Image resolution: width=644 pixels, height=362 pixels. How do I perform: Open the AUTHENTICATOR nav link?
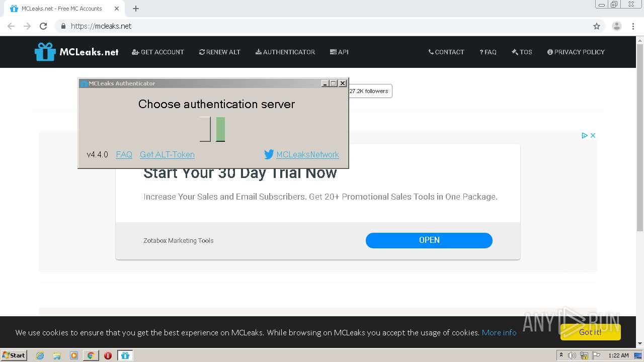285,52
